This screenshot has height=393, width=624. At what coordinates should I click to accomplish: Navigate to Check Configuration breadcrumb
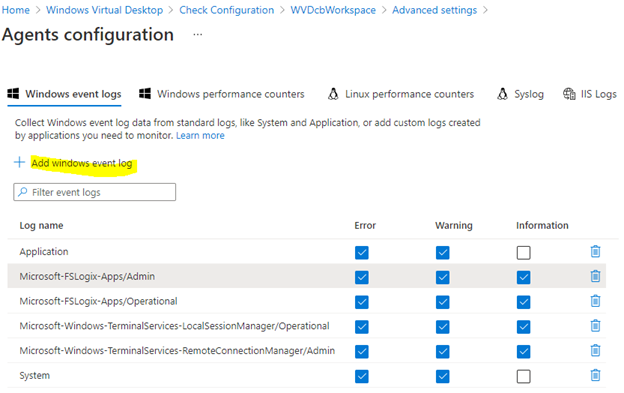[226, 10]
